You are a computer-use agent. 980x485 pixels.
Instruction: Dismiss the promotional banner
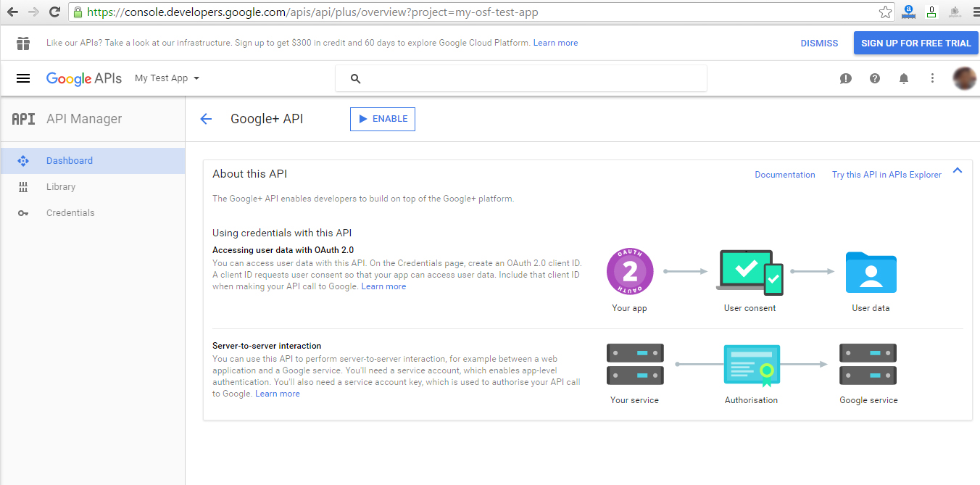(x=819, y=43)
